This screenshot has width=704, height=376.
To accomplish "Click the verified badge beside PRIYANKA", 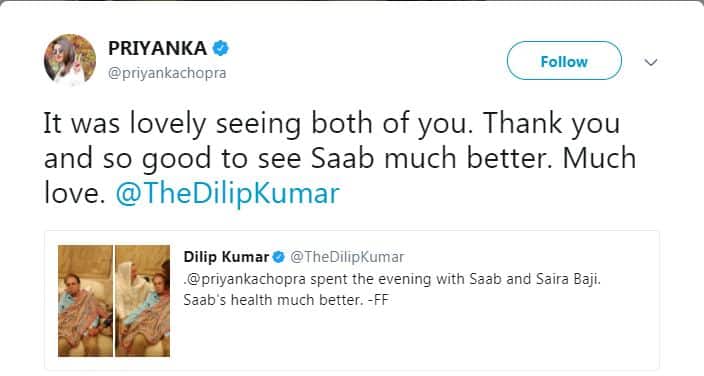I will click(220, 48).
